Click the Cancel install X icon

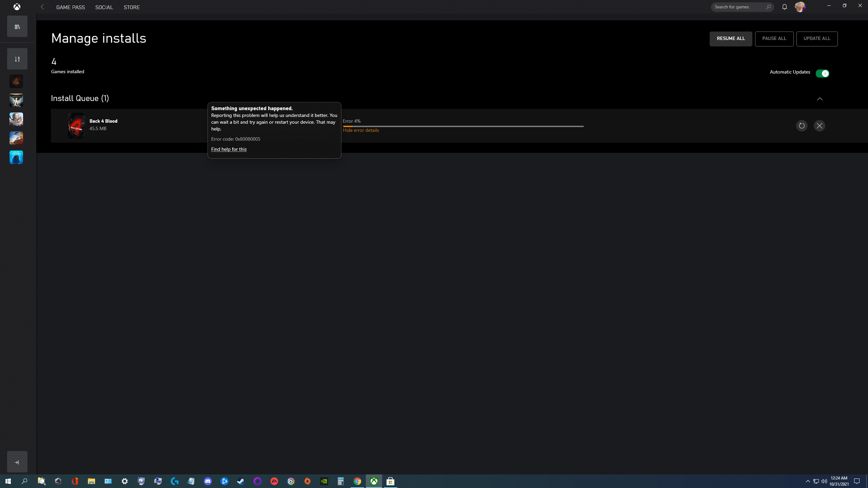coord(819,125)
